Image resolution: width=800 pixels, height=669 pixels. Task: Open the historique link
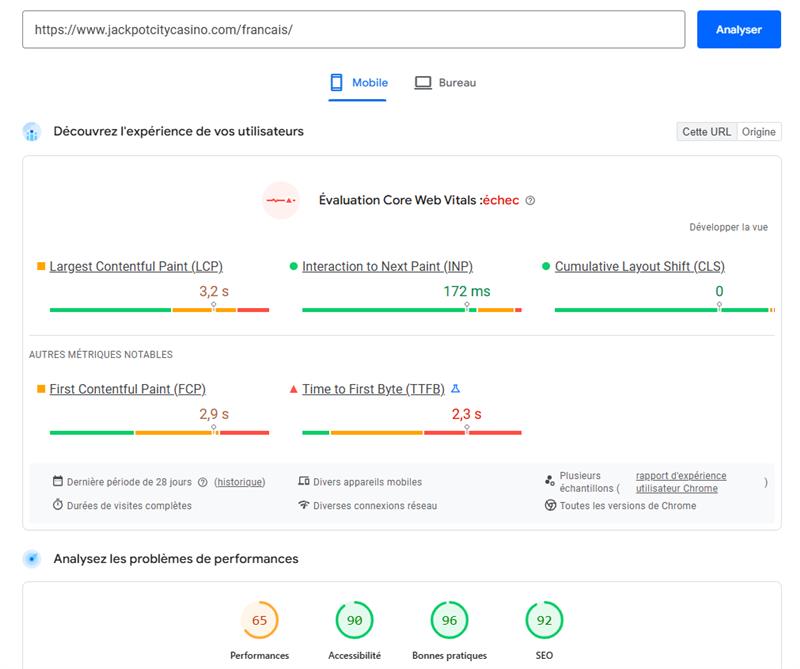240,482
